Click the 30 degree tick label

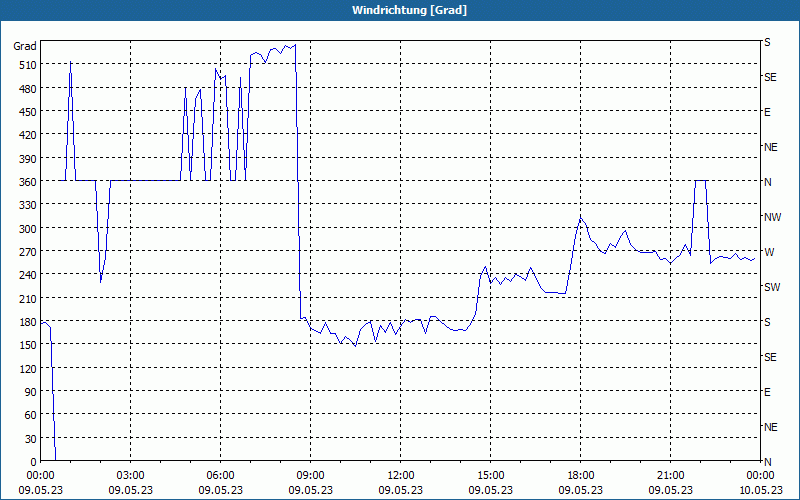coord(31,439)
